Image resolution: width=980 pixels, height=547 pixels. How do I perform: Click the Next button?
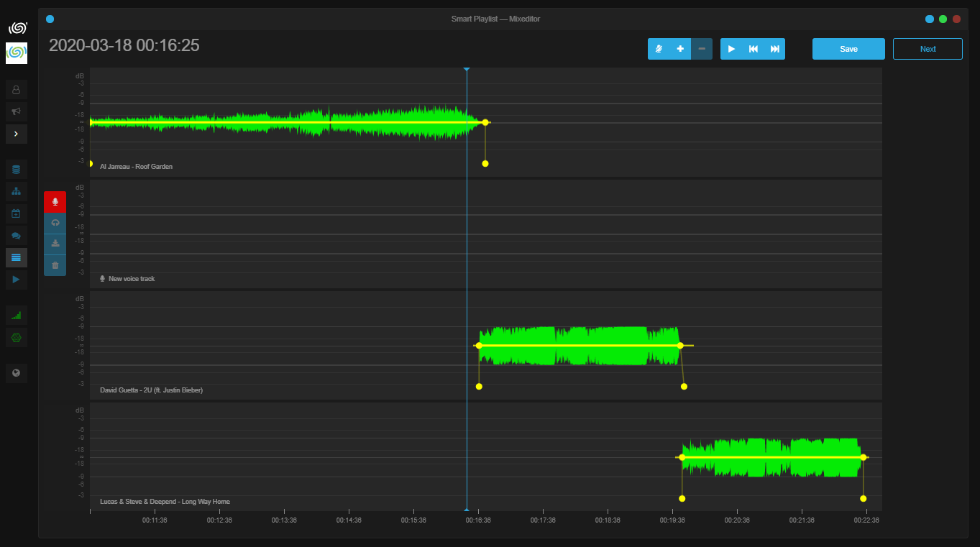(x=928, y=48)
